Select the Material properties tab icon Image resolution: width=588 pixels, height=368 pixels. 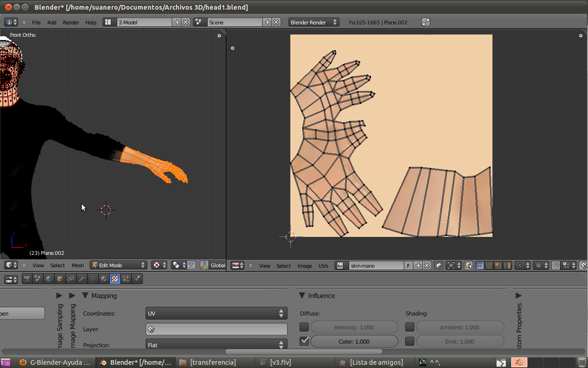(x=104, y=279)
